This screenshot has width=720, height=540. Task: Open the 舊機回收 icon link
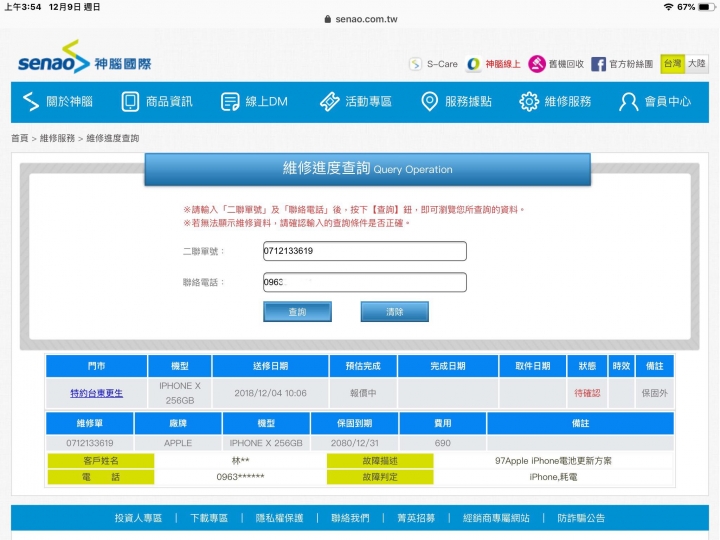click(536, 64)
